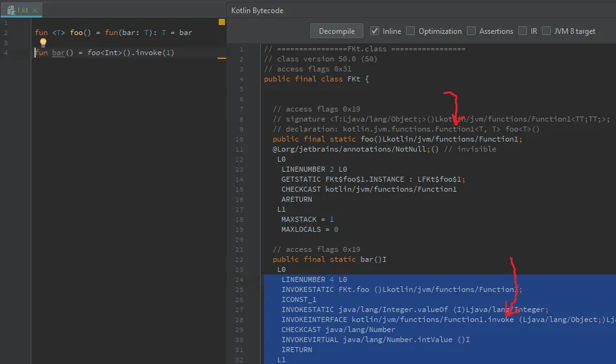Click bytecode gutter line number 10
616x364 pixels.
(x=239, y=139)
